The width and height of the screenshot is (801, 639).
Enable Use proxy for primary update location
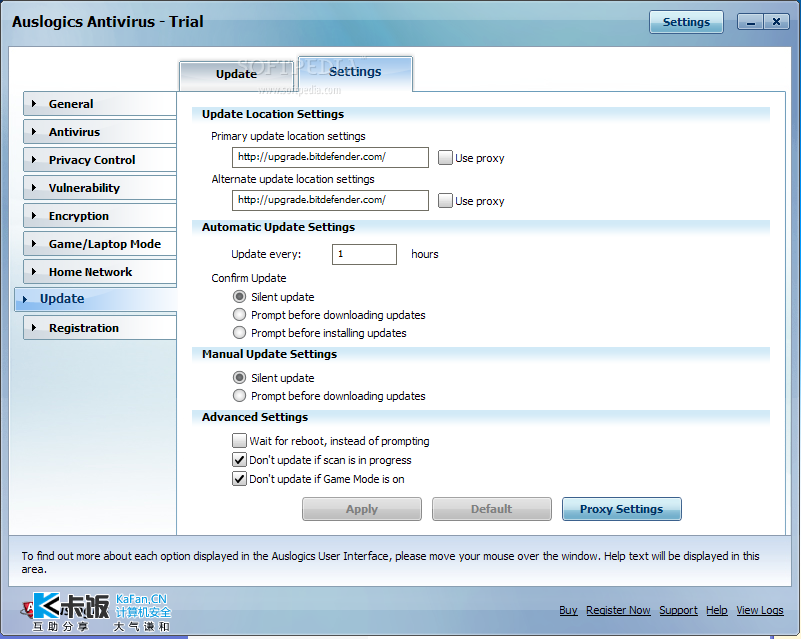pos(445,157)
